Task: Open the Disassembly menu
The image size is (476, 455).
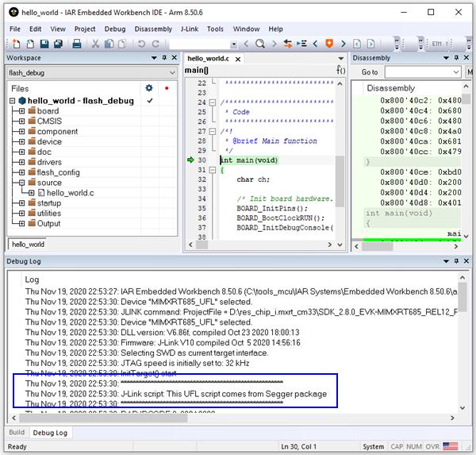Action: [x=153, y=29]
